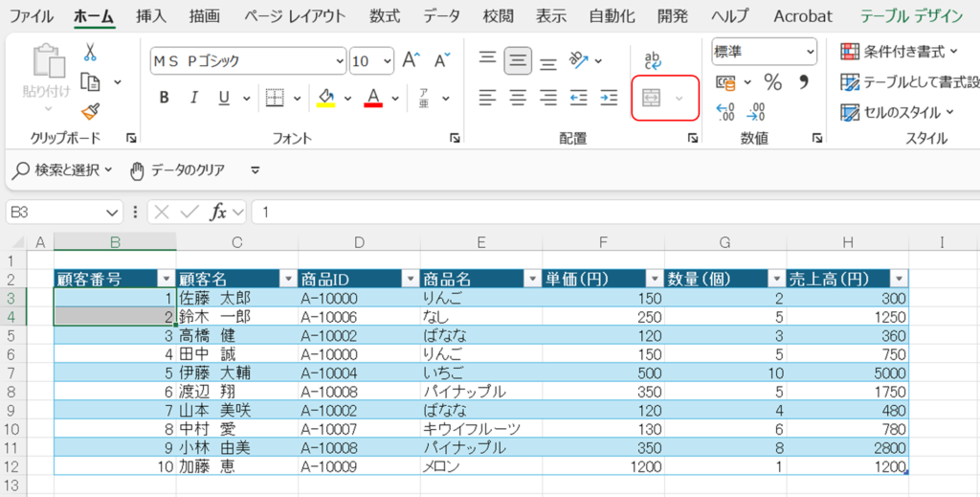
Task: Toggle italic formatting
Action: tap(193, 98)
